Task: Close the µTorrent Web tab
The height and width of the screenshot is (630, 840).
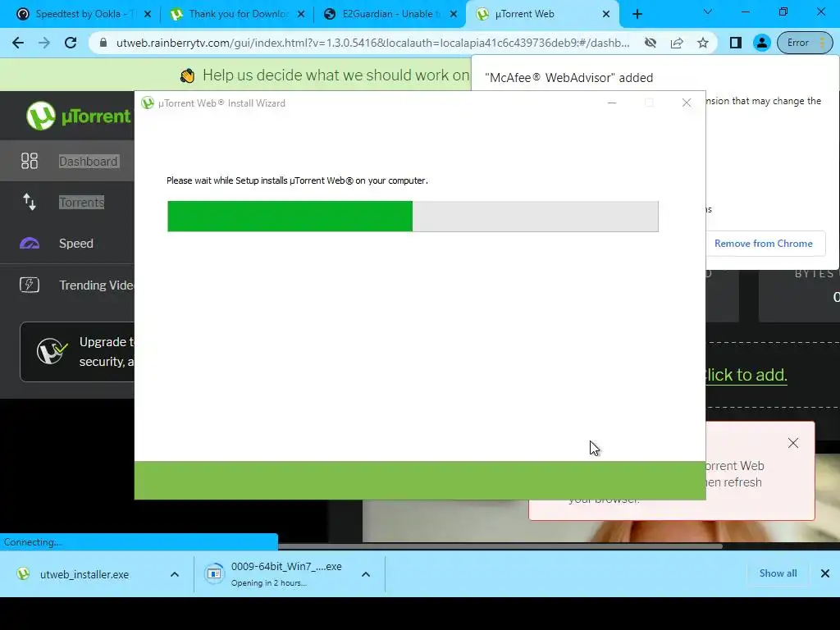Action: pyautogui.click(x=606, y=15)
